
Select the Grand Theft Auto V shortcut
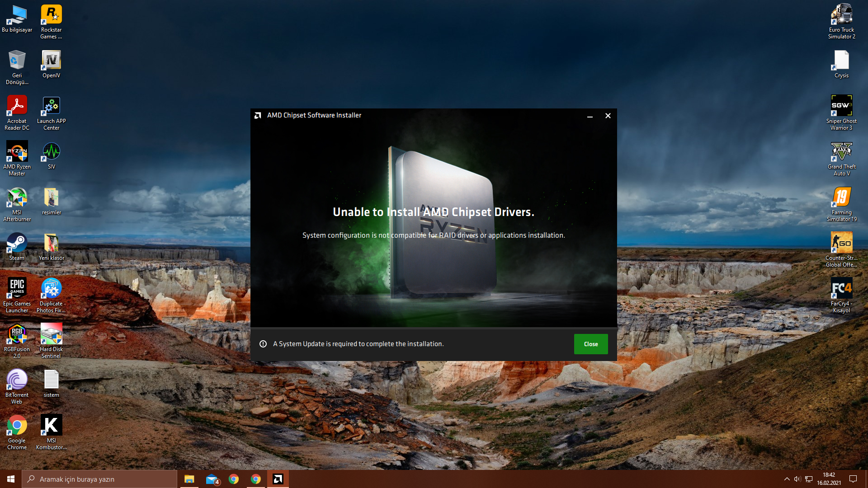841,158
